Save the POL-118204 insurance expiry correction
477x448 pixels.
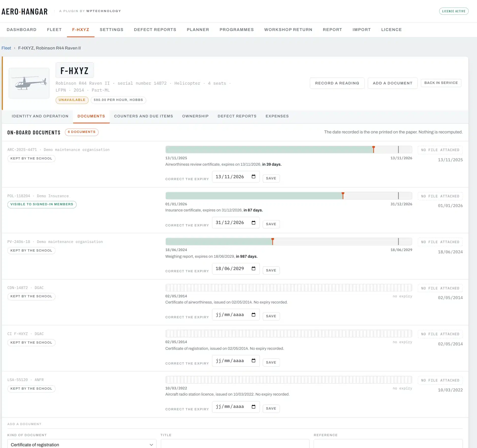pyautogui.click(x=271, y=224)
